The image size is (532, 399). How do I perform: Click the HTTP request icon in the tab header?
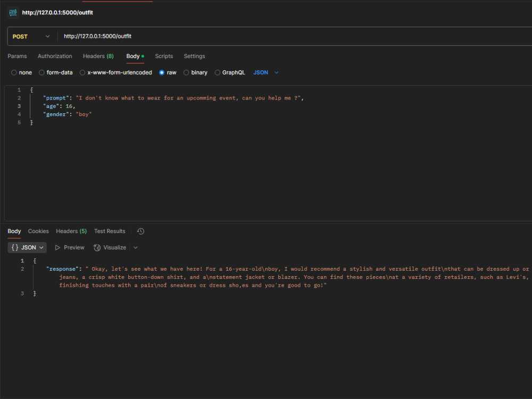[13, 13]
